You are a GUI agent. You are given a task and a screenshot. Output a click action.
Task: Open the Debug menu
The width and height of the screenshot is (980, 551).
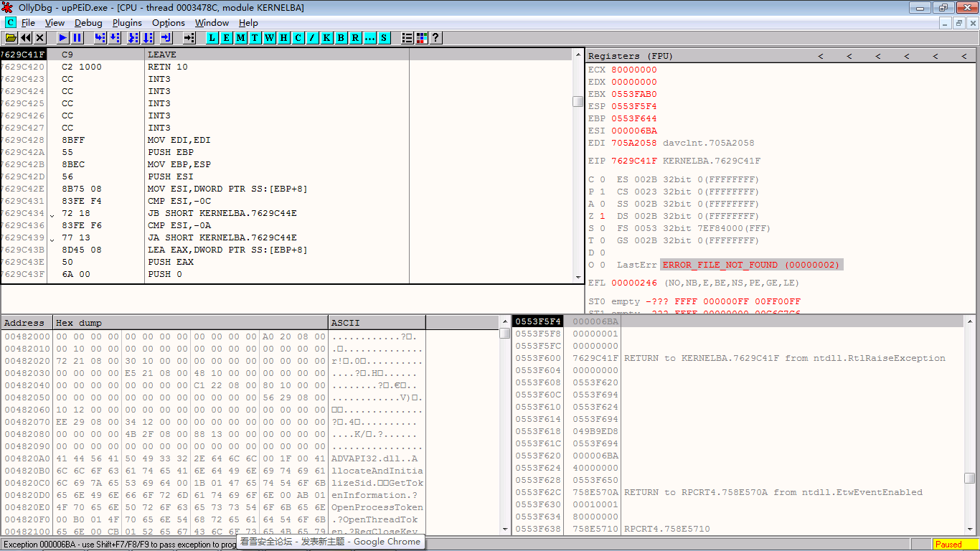[88, 23]
